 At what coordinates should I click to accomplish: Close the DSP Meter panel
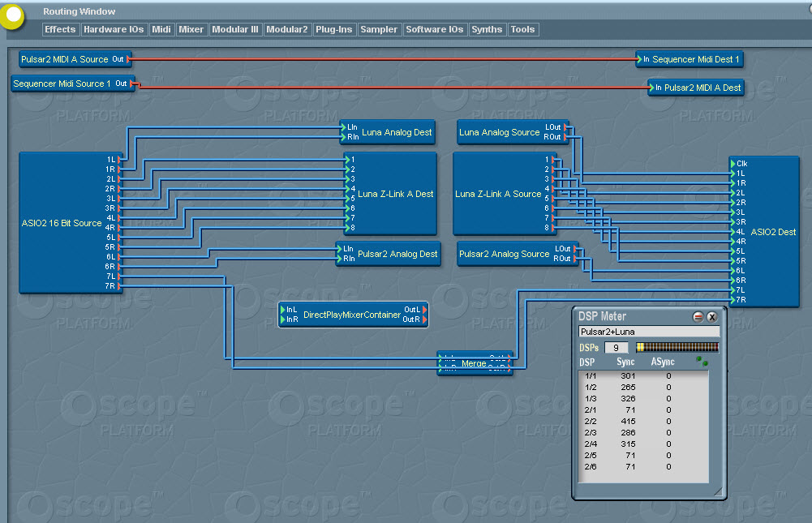712,317
